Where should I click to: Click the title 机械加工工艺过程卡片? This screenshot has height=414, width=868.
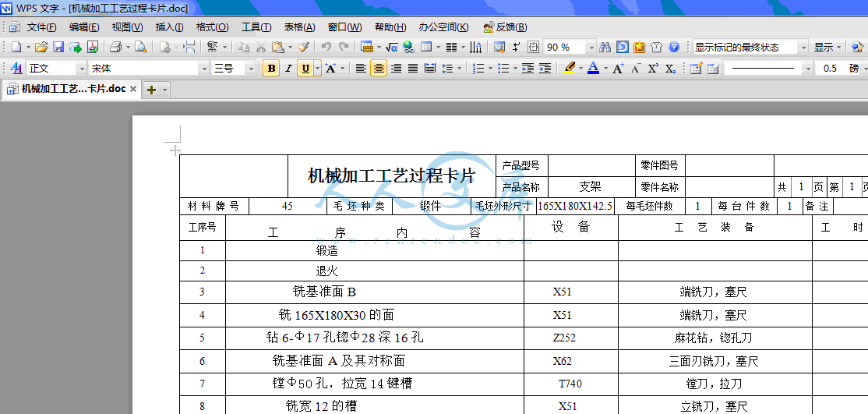[391, 175]
